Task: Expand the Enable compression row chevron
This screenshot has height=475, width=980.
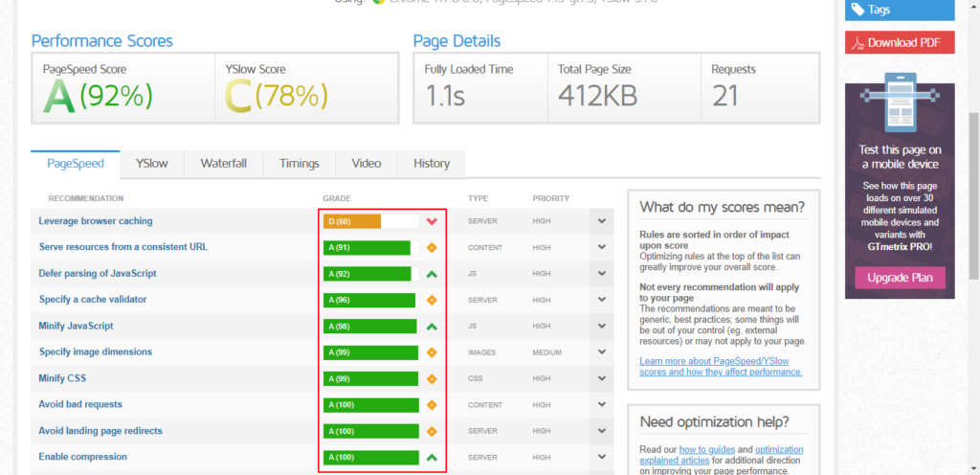Action: 601,457
